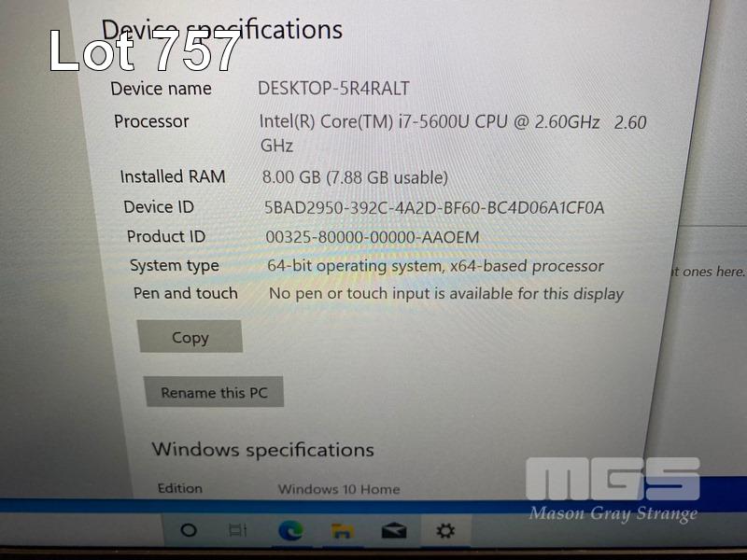
Task: Click the Pen and touch label
Action: coord(185,293)
